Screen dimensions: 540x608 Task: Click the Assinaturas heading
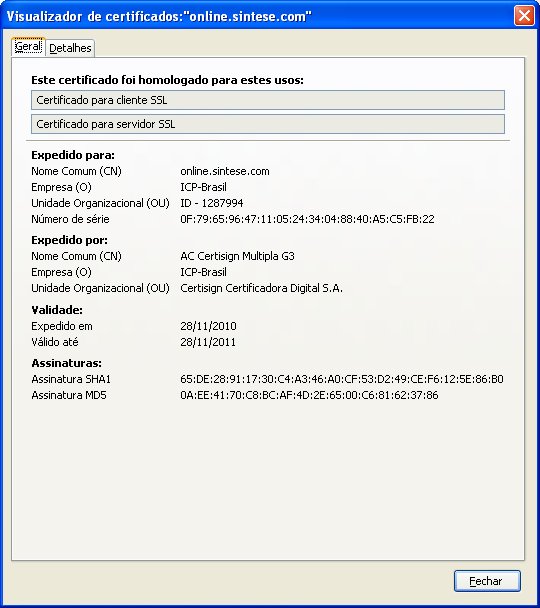66,363
